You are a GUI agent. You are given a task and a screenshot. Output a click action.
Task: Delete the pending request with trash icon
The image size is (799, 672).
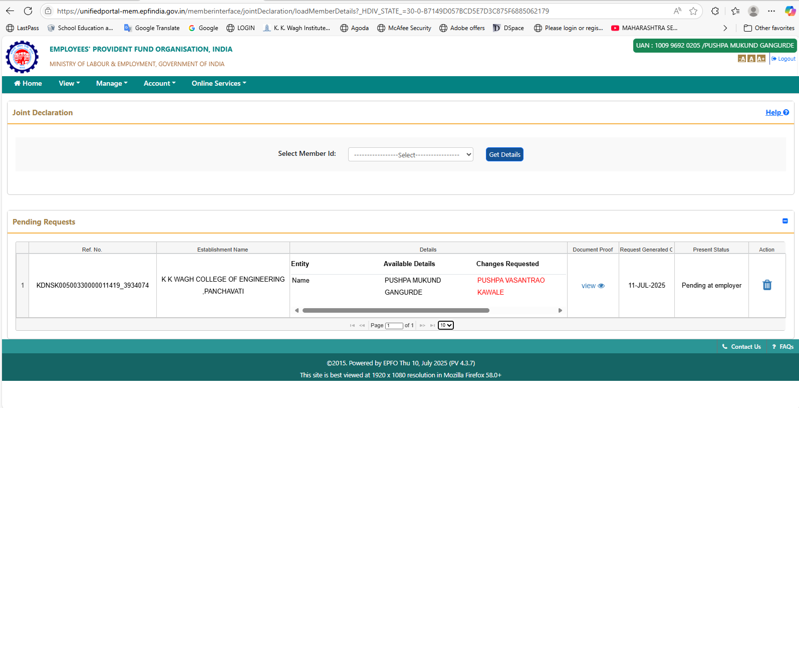pyautogui.click(x=766, y=285)
